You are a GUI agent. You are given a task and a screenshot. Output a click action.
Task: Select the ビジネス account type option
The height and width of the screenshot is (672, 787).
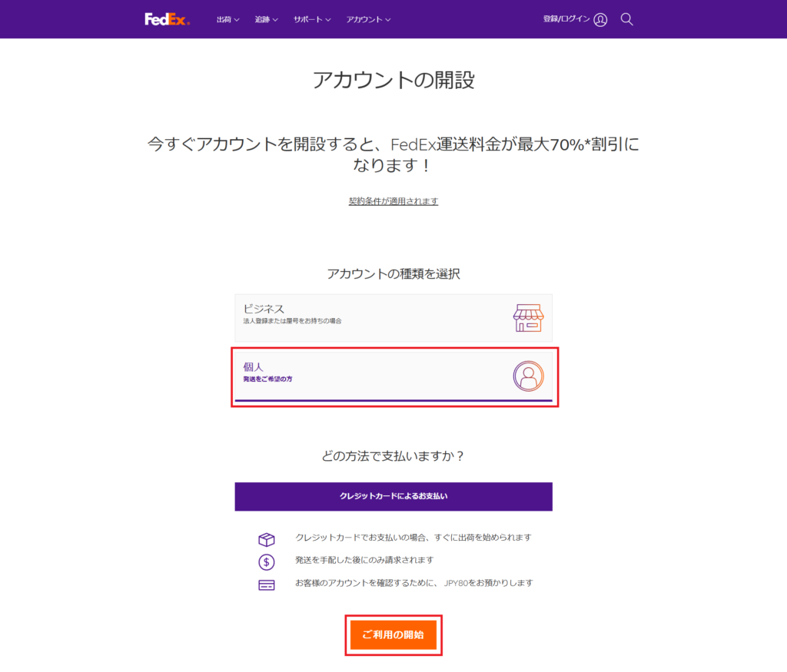click(393, 318)
